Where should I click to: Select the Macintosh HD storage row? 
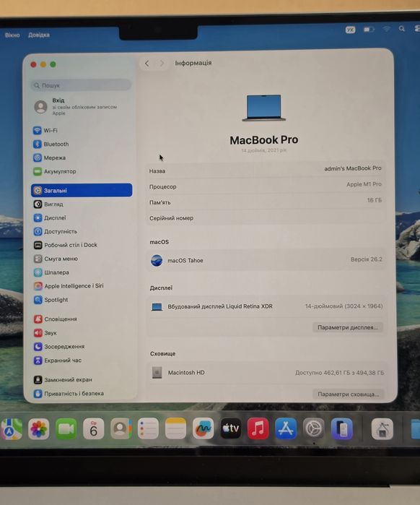pos(266,373)
